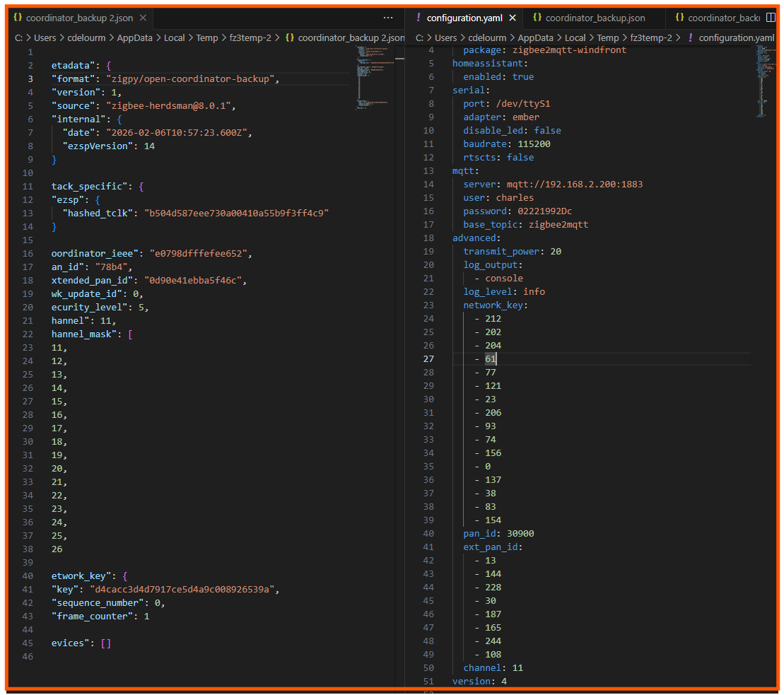Click YAML file icon in right breadcrumb
Viewport: 784px width, 695px height.
(x=690, y=37)
